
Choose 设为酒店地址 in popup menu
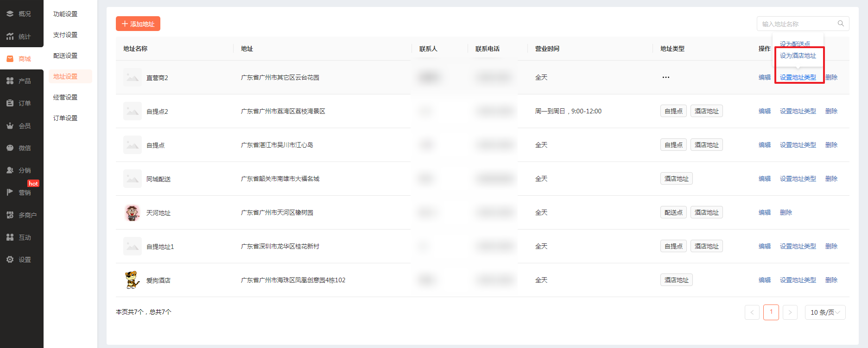(798, 56)
